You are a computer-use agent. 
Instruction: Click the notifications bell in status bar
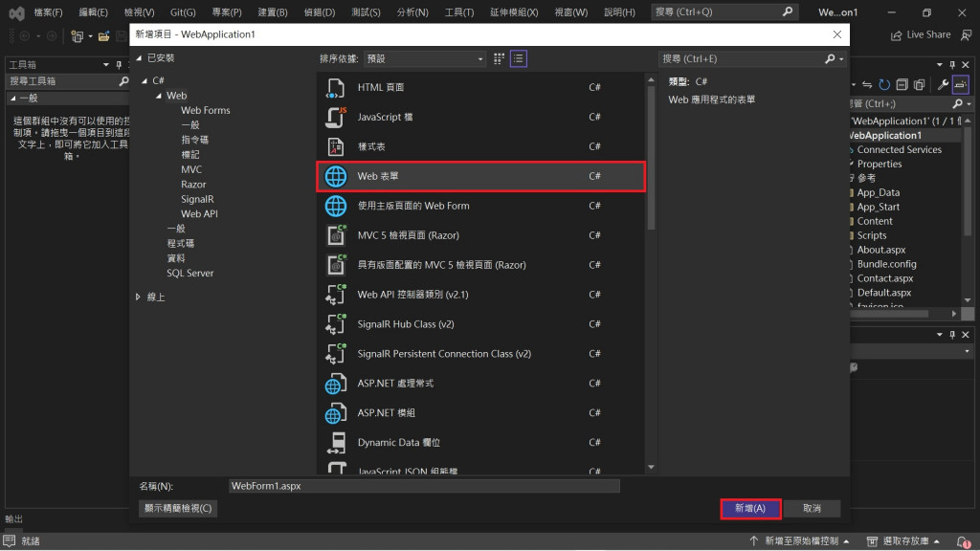964,541
